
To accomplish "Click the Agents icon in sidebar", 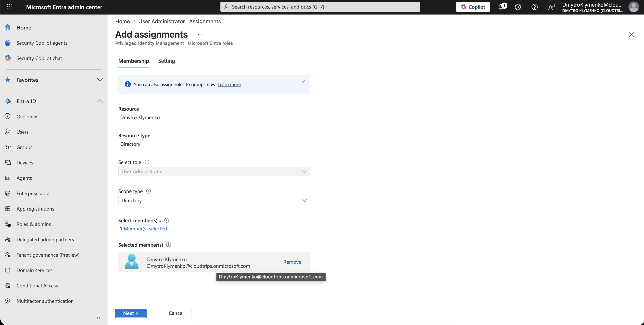I will pos(8,178).
